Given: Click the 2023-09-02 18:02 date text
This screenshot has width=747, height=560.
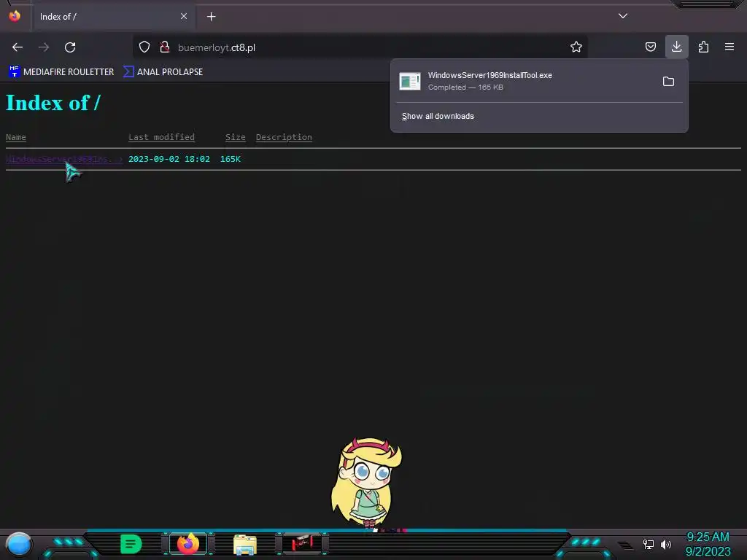Looking at the screenshot, I should pos(169,159).
